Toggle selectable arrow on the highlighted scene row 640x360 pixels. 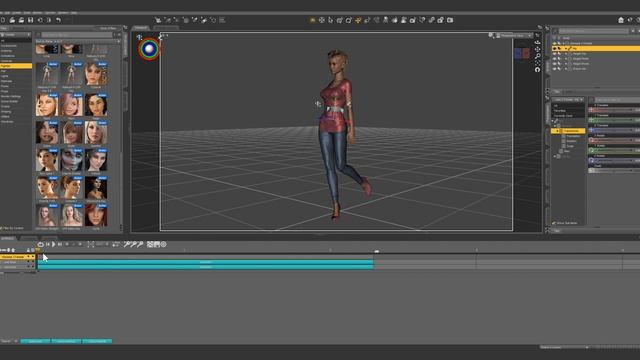pyautogui.click(x=559, y=49)
